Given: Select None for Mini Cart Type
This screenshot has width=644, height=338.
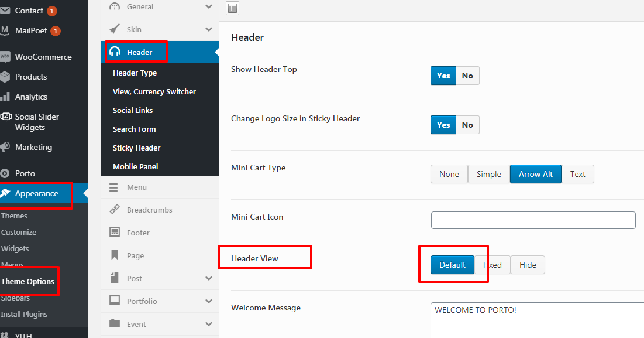Looking at the screenshot, I should pyautogui.click(x=449, y=175).
